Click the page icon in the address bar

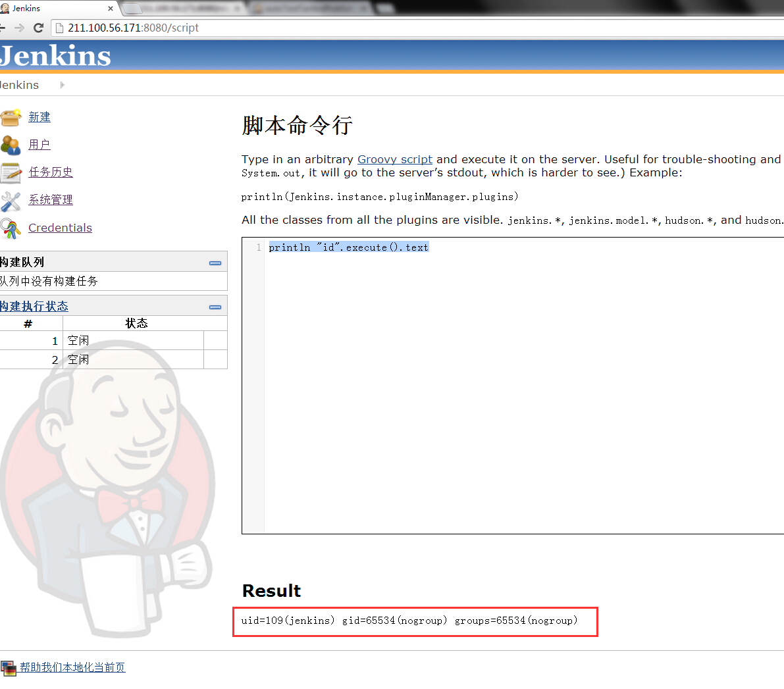tap(59, 28)
